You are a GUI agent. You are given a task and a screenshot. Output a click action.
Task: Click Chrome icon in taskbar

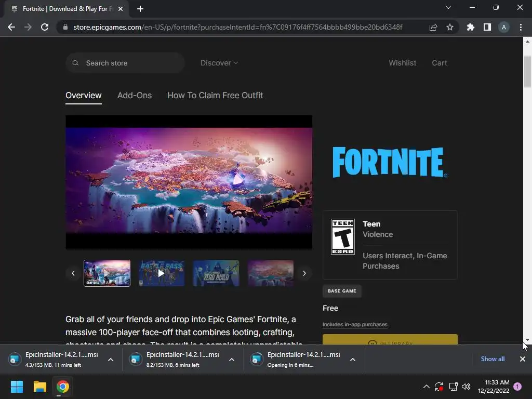[x=62, y=387]
